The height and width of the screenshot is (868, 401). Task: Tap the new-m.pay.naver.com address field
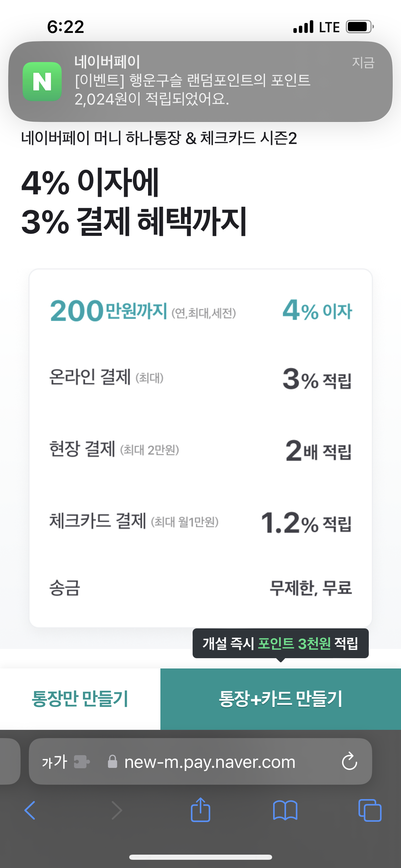click(210, 762)
